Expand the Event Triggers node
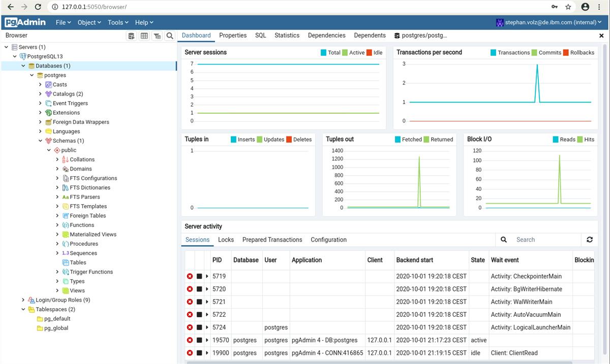 click(x=40, y=104)
